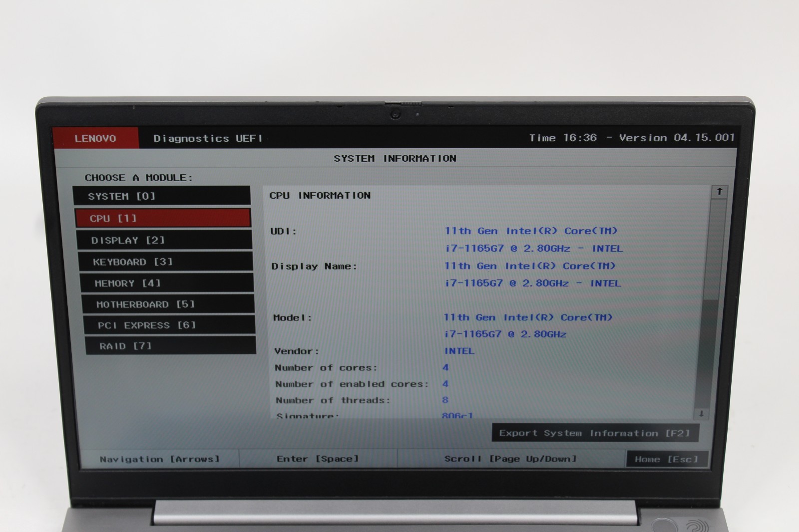Open the RAID [7] module
This screenshot has height=532, width=799.
171,346
